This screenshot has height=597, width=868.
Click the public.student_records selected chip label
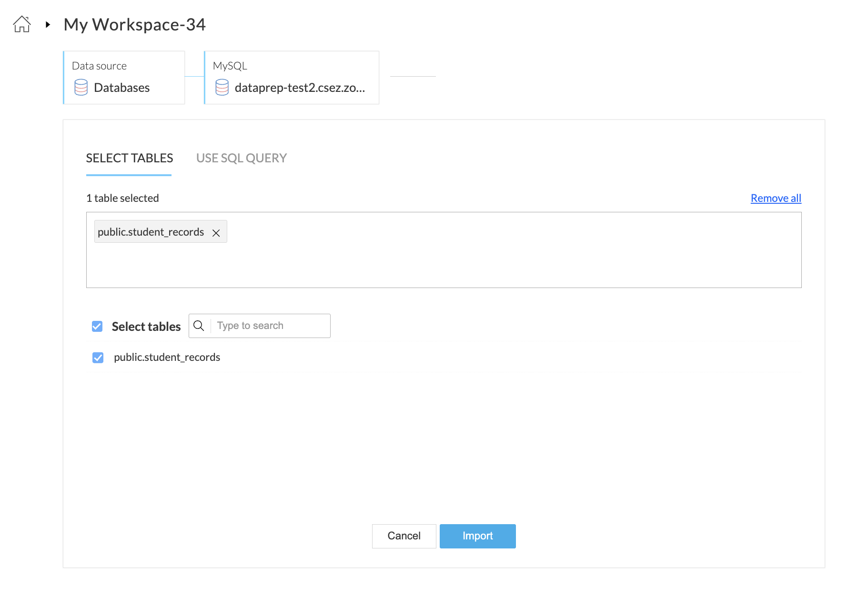coord(151,232)
